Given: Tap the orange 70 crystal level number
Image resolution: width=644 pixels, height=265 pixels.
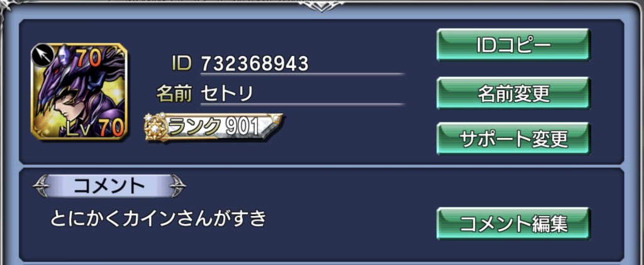Looking at the screenshot, I should click(88, 60).
